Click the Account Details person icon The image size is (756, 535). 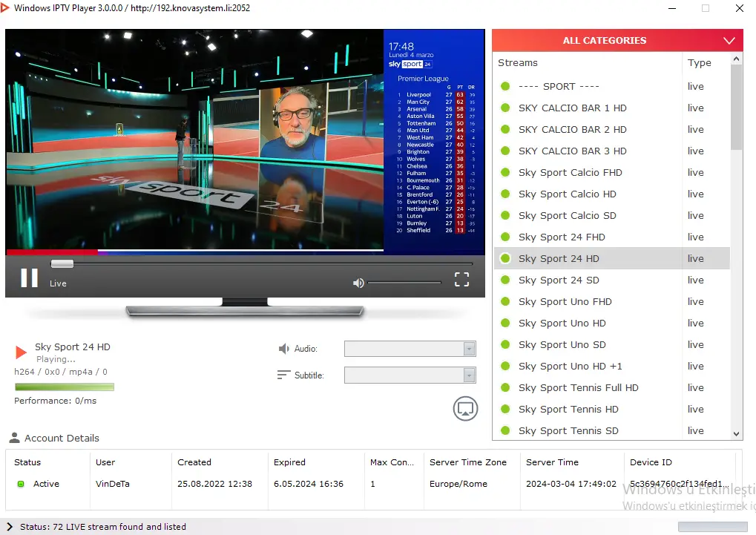coord(14,438)
